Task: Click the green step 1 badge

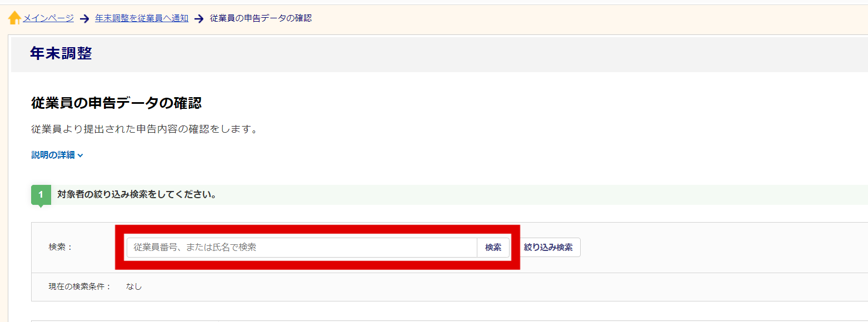Action: click(x=41, y=195)
